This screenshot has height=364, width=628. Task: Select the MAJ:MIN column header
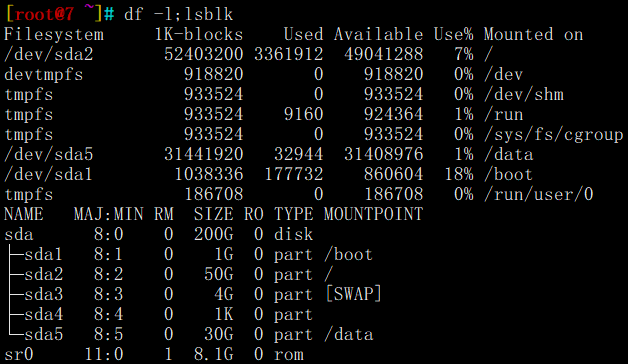pyautogui.click(x=109, y=214)
